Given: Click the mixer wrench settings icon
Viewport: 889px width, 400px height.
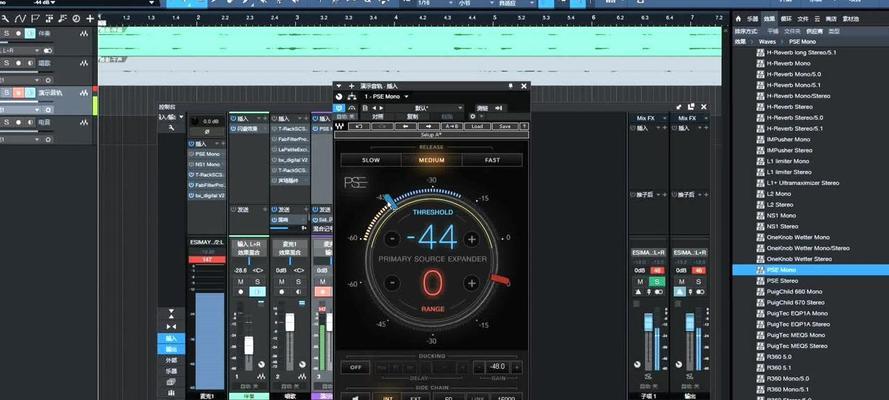Looking at the screenshot, I should coord(171,129).
